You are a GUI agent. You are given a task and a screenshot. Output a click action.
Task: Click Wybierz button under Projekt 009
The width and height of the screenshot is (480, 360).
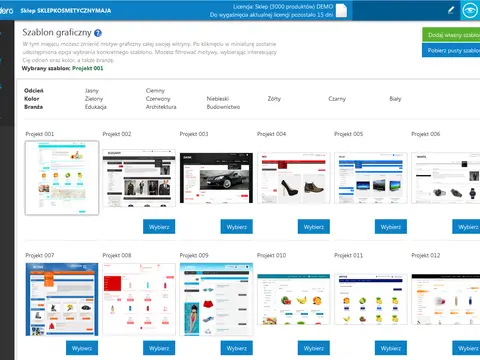tap(237, 348)
